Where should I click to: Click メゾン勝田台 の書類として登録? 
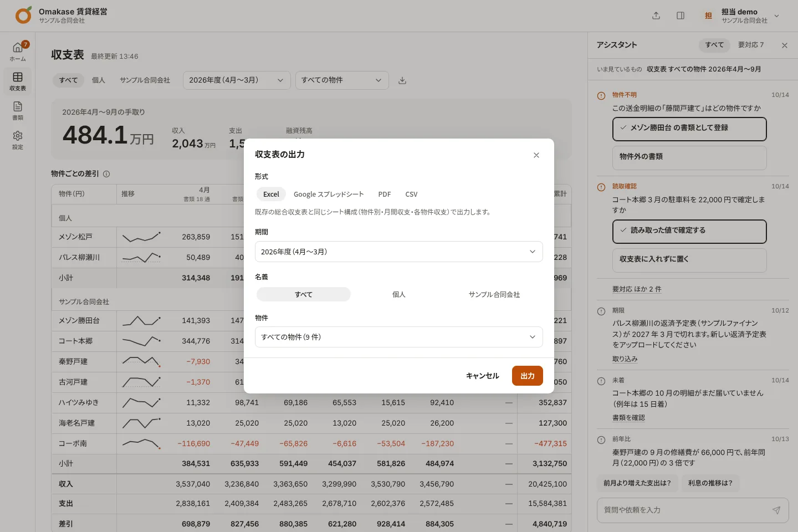click(689, 129)
